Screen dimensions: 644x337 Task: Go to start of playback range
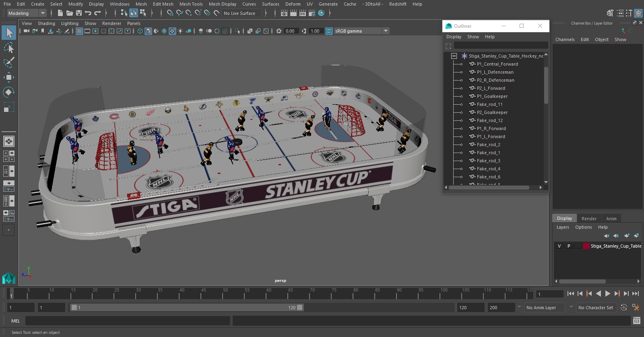click(x=571, y=294)
